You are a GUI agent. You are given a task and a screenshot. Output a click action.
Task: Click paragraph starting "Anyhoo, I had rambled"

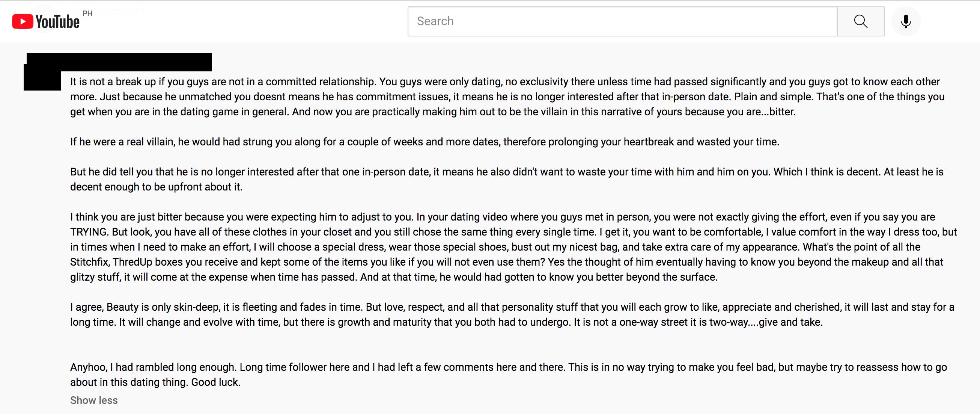(x=508, y=375)
